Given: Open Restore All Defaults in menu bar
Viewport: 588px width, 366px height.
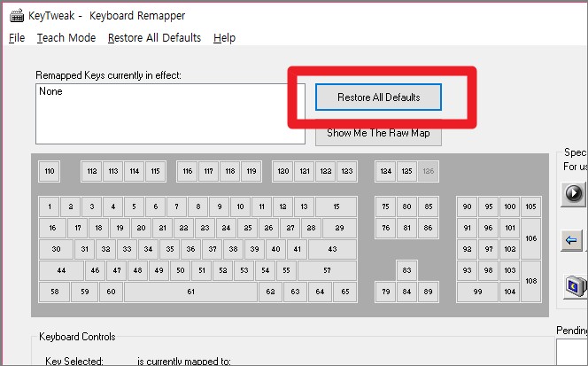Looking at the screenshot, I should coord(154,38).
